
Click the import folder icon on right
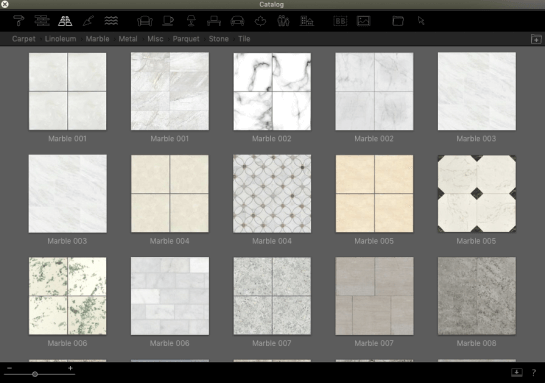tap(536, 39)
